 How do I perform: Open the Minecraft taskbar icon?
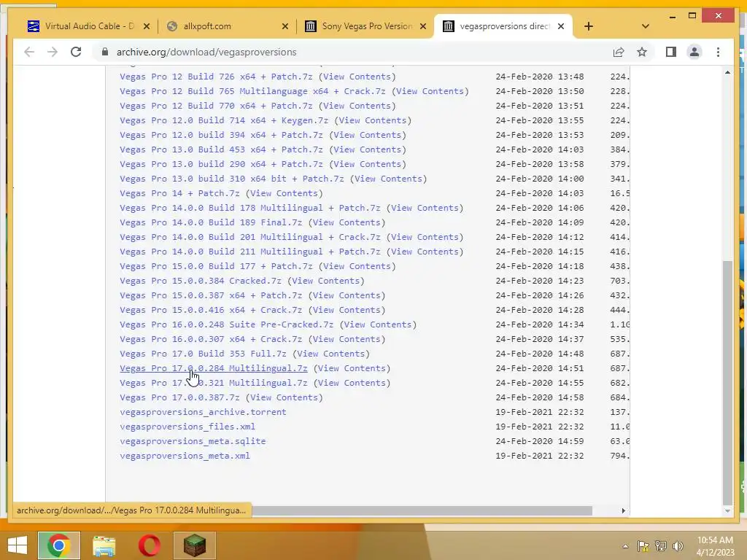(194, 545)
